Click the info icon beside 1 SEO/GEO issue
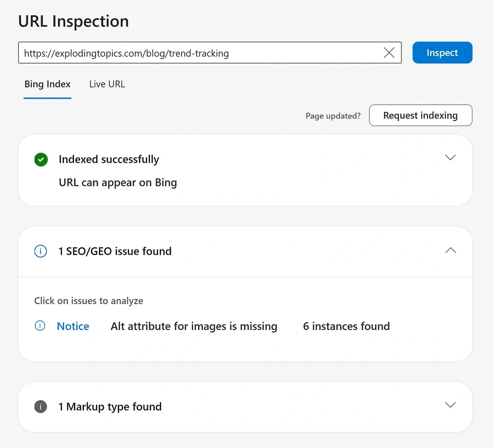Viewport: 493px width, 448px height. 40,251
